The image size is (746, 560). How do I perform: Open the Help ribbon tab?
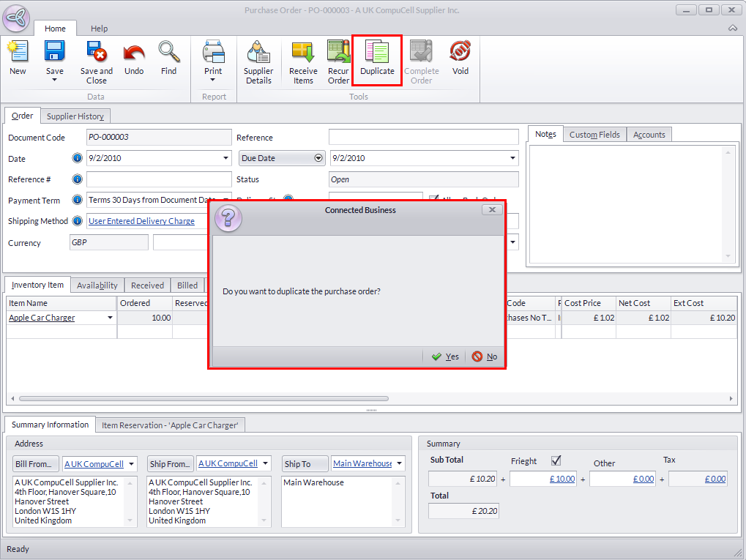(x=99, y=29)
